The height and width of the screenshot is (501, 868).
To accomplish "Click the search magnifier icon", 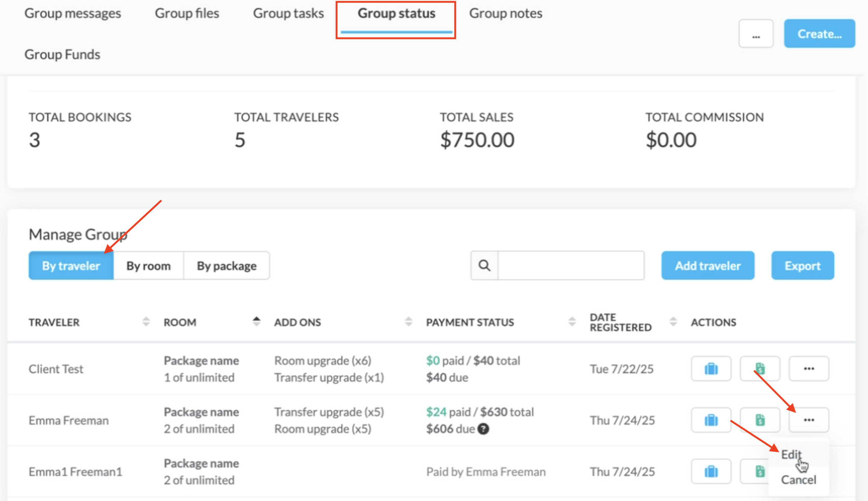I will [484, 265].
